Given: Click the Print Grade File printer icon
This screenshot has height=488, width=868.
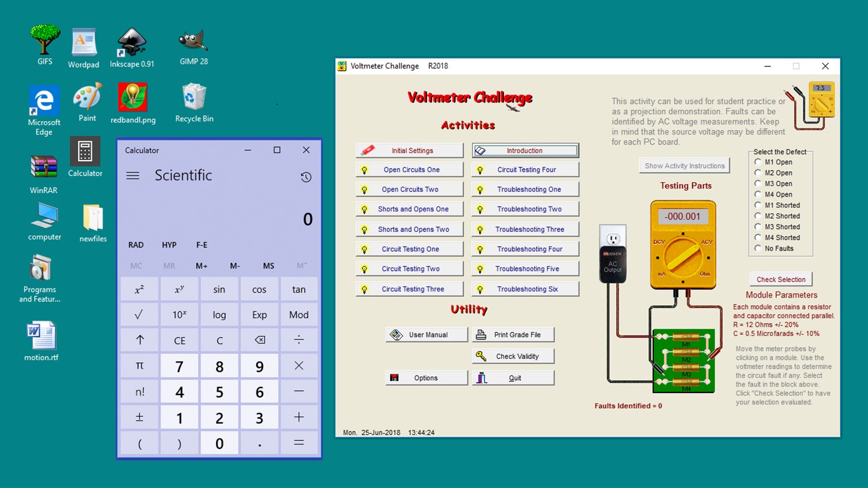Looking at the screenshot, I should 481,334.
